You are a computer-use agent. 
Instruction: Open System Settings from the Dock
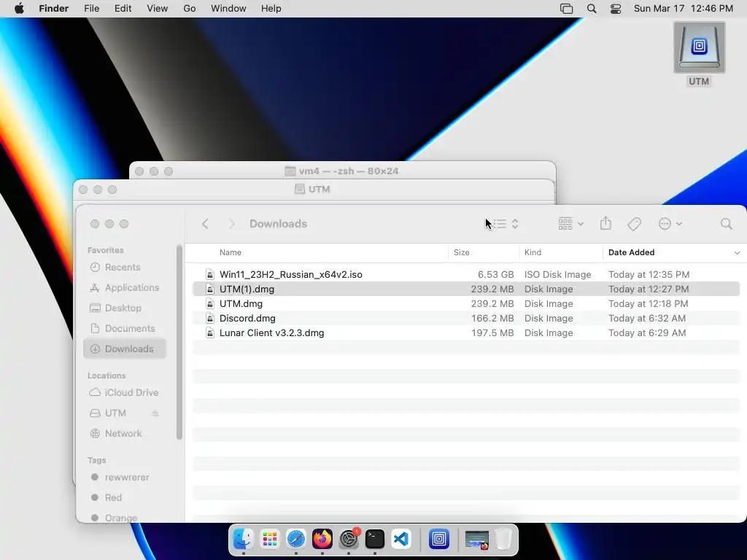(349, 539)
